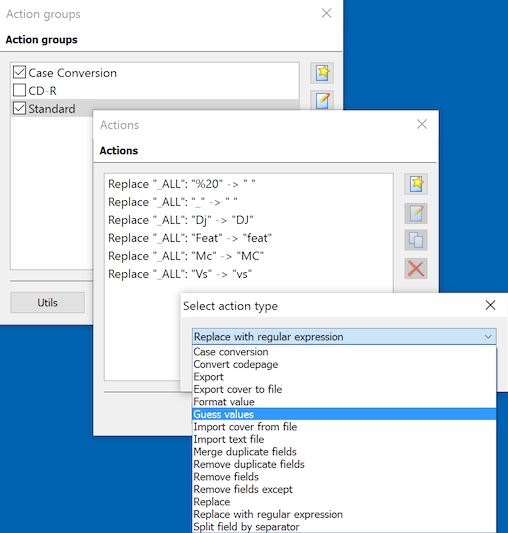Click the Duplicate action icon
508x533 pixels.
tap(416, 240)
